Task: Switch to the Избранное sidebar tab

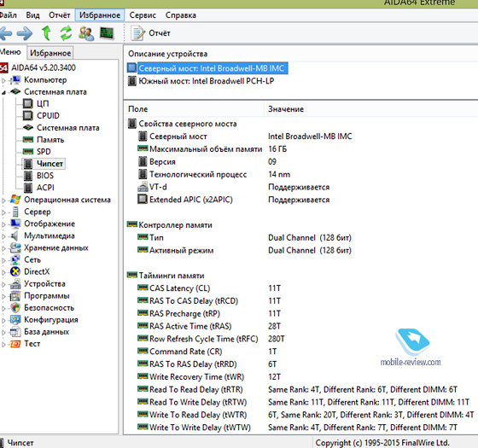Action: (50, 53)
